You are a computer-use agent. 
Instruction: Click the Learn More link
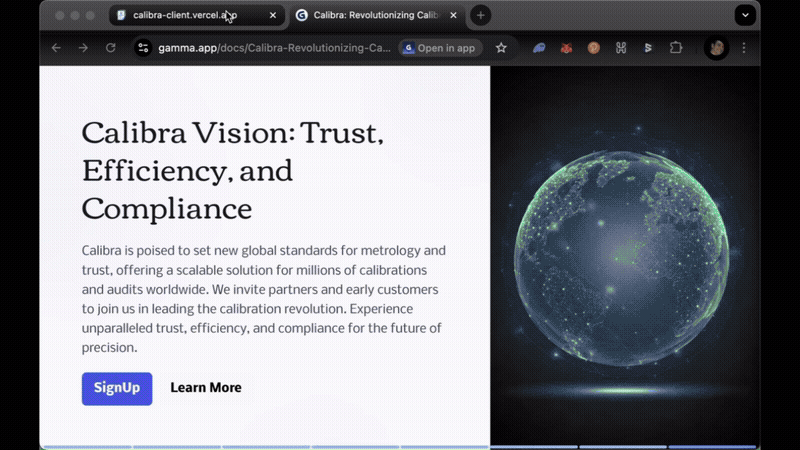[x=206, y=388]
